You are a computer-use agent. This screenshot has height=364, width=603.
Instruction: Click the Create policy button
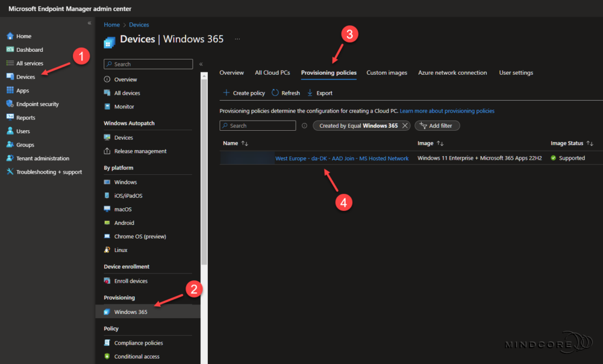pos(244,93)
